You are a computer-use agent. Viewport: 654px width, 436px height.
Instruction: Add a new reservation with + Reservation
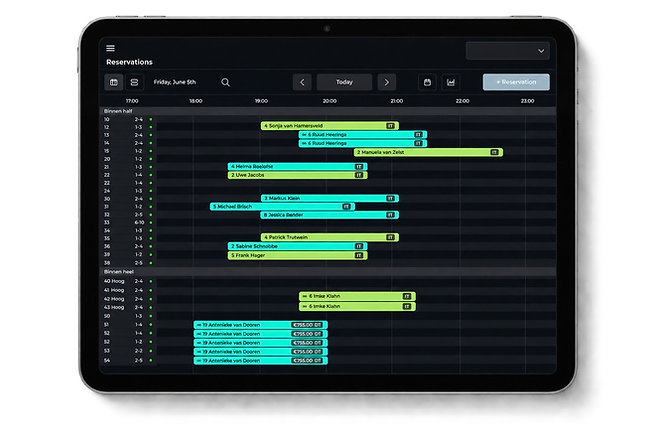tap(516, 82)
